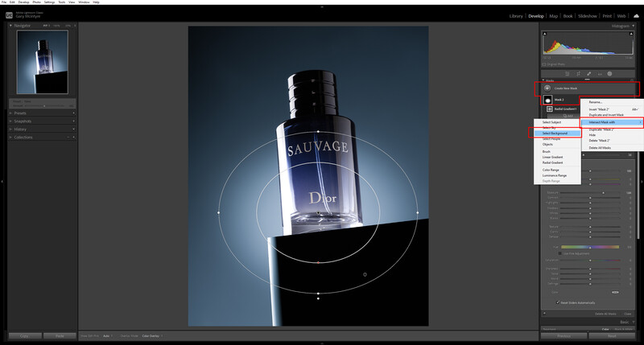
Task: Select the Masking tool circle icon
Action: point(609,74)
